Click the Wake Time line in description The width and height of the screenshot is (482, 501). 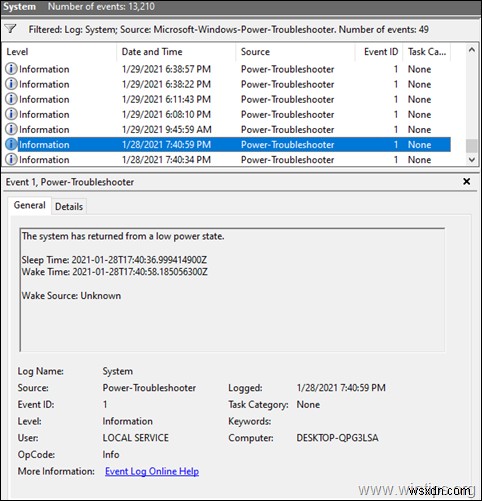115,272
